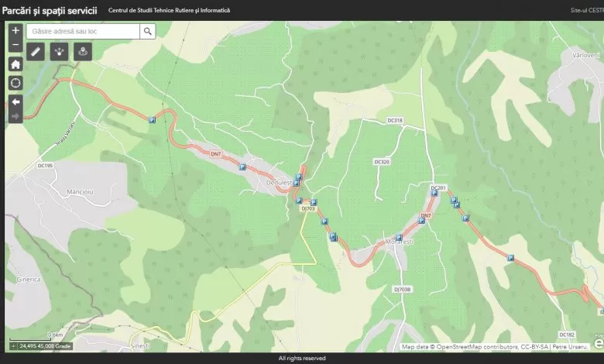604x364 pixels.
Task: Click the DJ703B road label
Action: pos(402,289)
